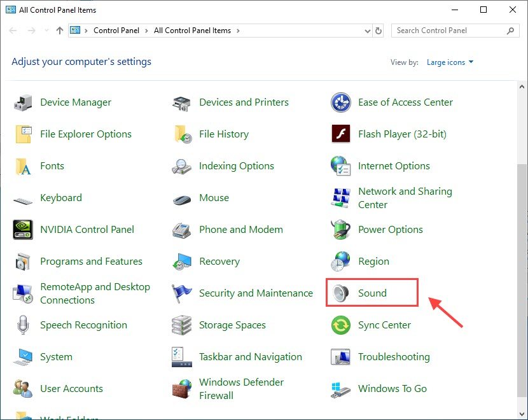Open the Fonts folder icon
Image resolution: width=528 pixels, height=420 pixels.
click(x=23, y=166)
